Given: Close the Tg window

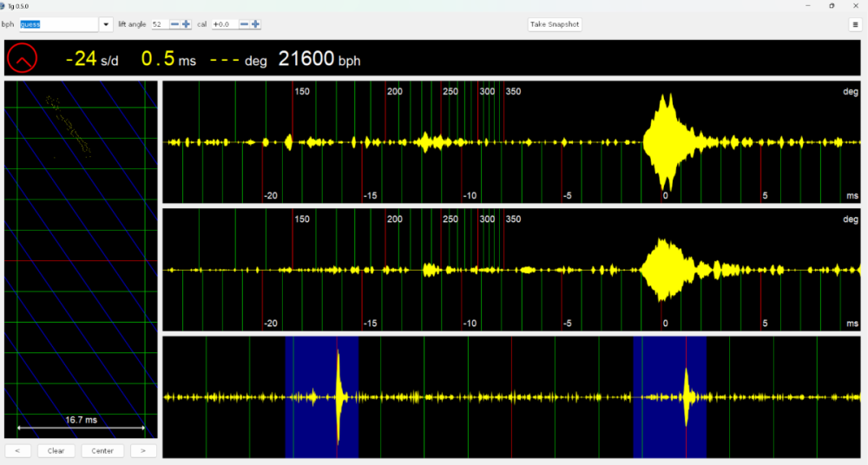Looking at the screenshot, I should pyautogui.click(x=855, y=5).
